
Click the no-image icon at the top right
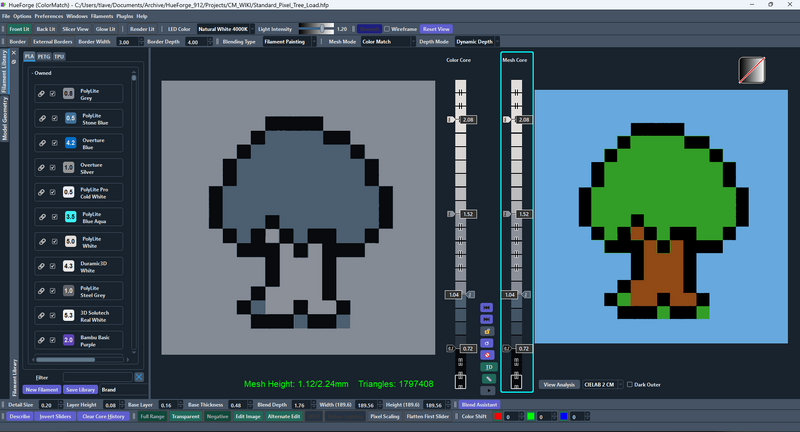(752, 70)
